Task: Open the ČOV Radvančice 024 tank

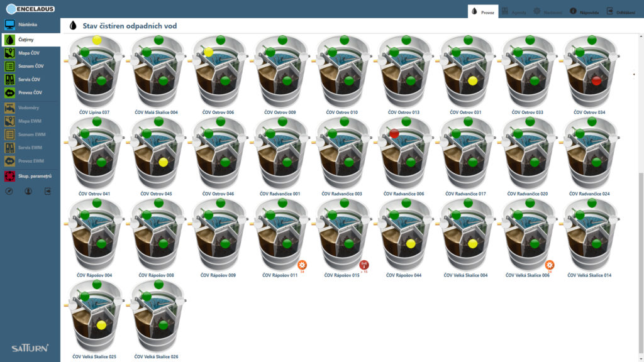Action: [x=589, y=153]
